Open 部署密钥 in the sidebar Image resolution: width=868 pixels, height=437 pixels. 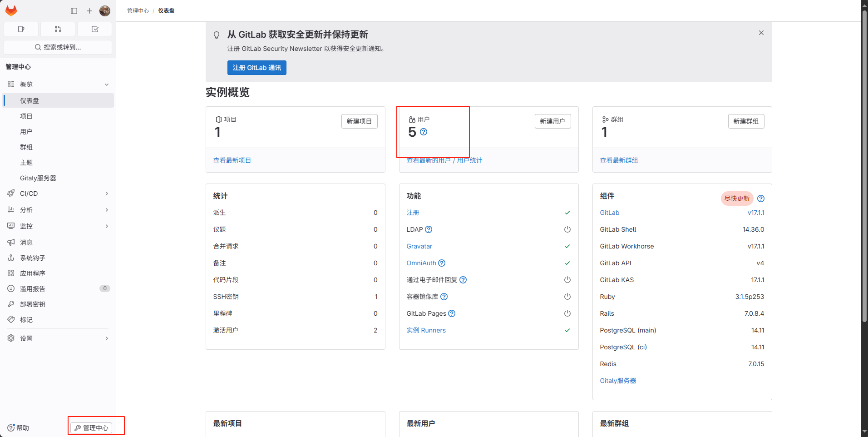(x=58, y=304)
